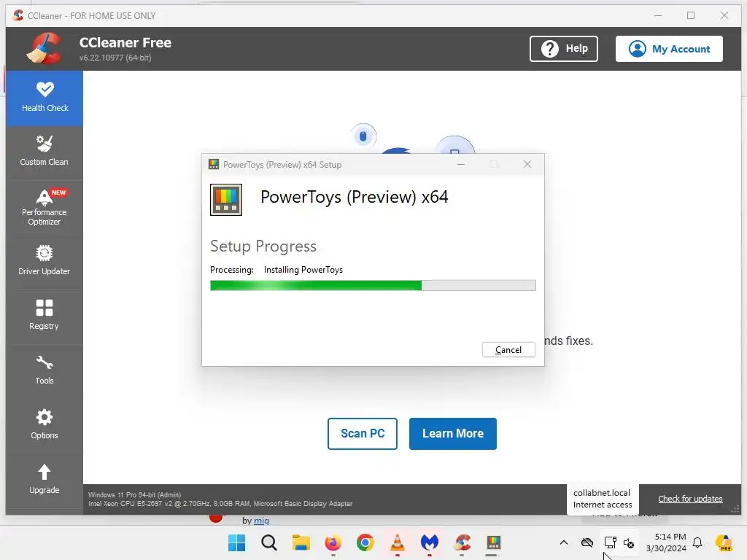Click the network tray icon
Screen dimensions: 747x560
[x=610, y=542]
